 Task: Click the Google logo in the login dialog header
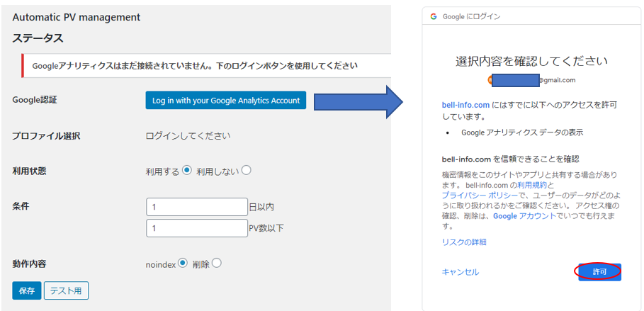433,15
